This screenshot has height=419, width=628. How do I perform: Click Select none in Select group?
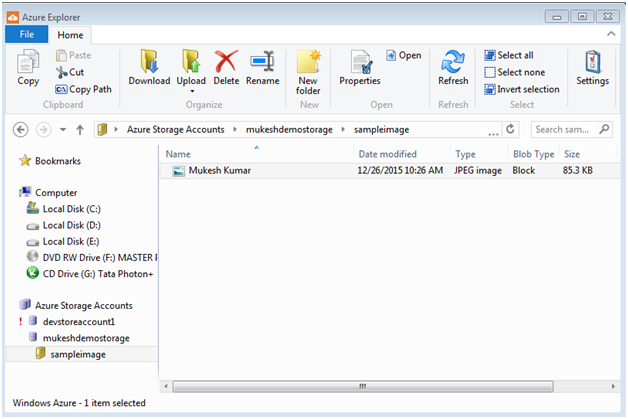(x=515, y=73)
